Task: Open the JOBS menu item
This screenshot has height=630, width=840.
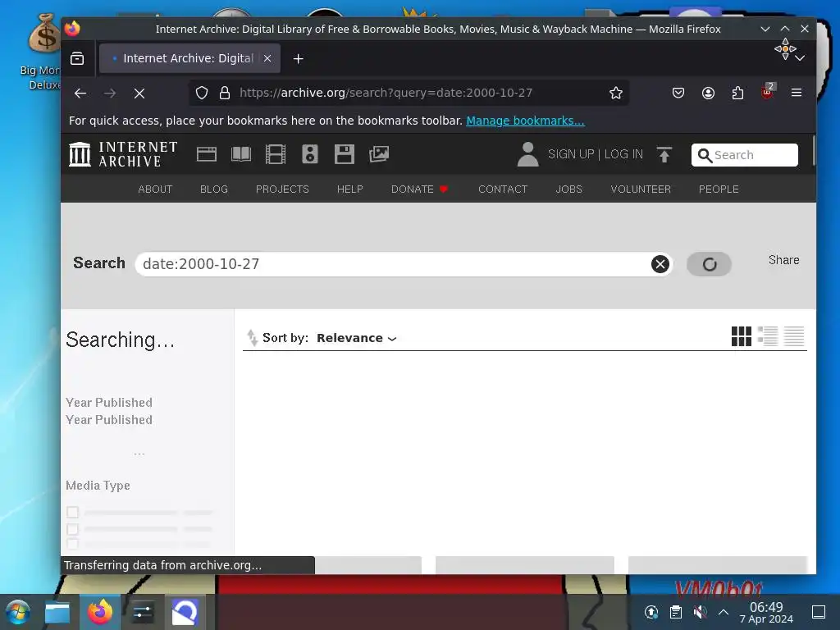Action: pos(569,189)
